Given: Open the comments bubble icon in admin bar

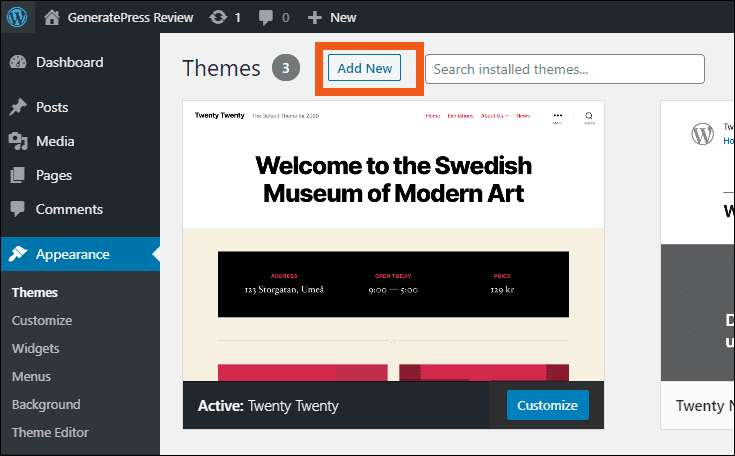Looking at the screenshot, I should (x=266, y=17).
